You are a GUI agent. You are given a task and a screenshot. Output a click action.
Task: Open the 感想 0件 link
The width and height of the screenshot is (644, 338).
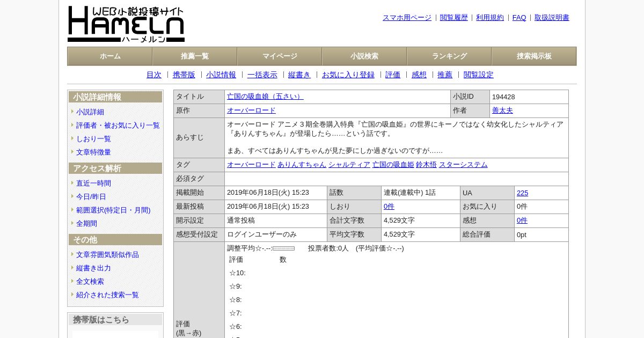click(522, 221)
